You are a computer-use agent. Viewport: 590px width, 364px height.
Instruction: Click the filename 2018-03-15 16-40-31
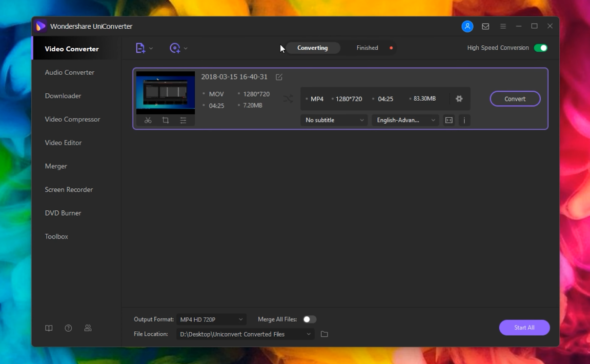[x=234, y=77]
